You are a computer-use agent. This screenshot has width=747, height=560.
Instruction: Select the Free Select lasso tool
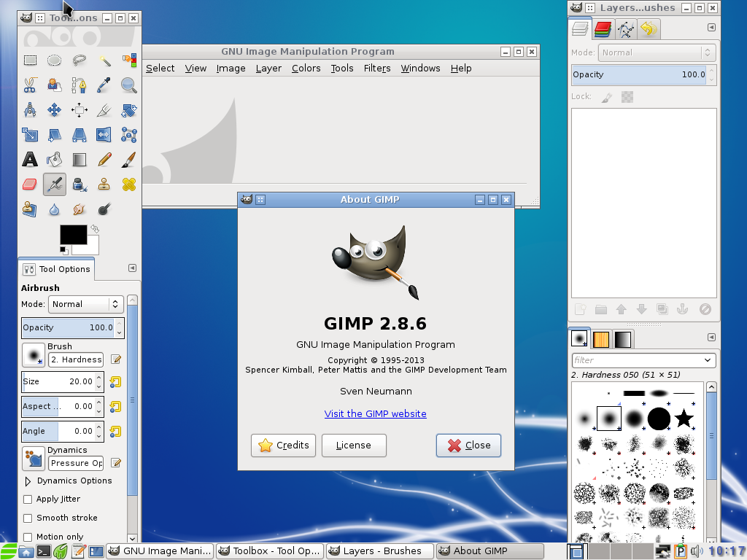click(79, 60)
